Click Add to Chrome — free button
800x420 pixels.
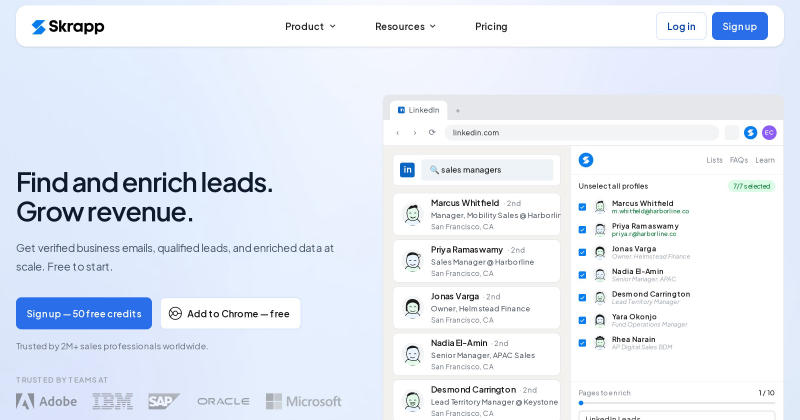(x=231, y=313)
